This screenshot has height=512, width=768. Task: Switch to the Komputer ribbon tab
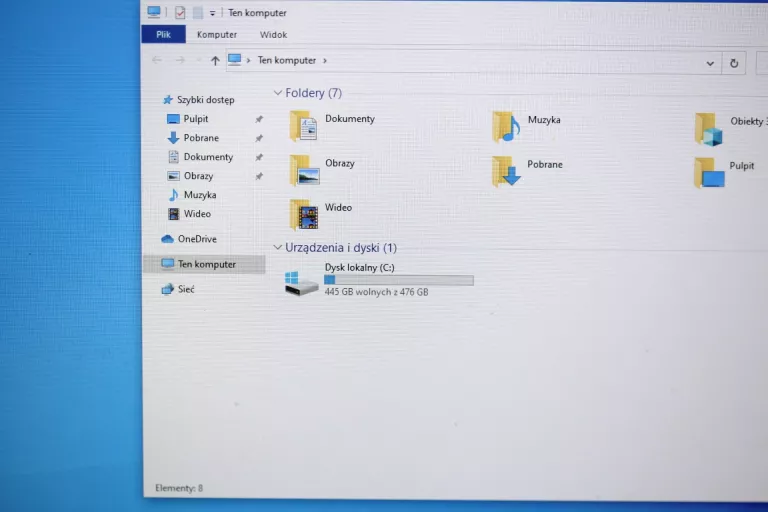pos(217,35)
